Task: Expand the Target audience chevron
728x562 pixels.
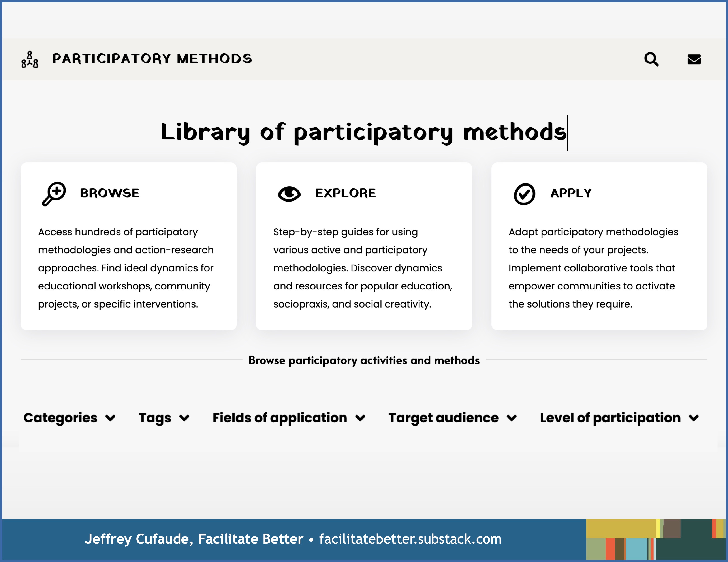Action: click(x=511, y=418)
